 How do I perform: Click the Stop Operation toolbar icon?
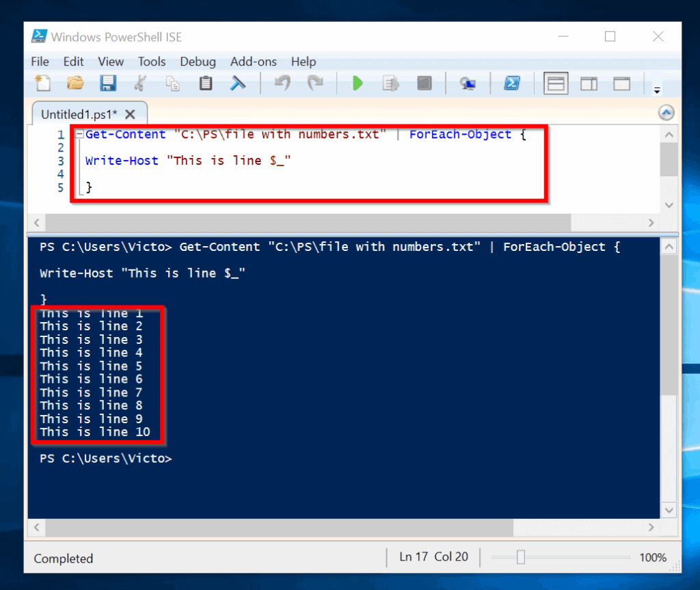[x=424, y=83]
